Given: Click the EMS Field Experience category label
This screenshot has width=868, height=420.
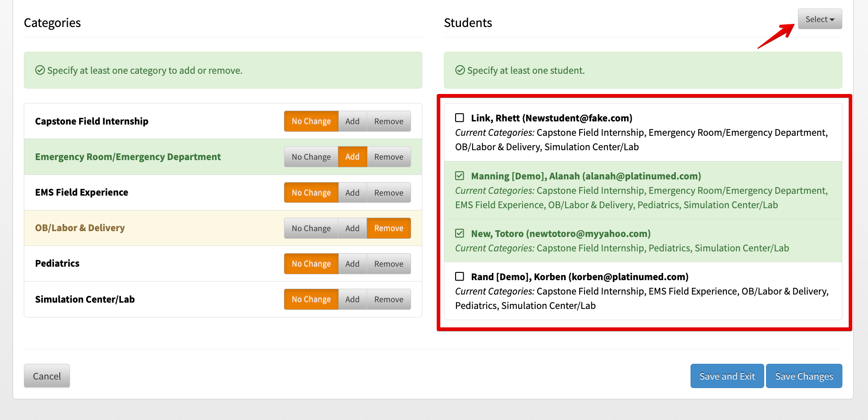Looking at the screenshot, I should click(x=82, y=192).
